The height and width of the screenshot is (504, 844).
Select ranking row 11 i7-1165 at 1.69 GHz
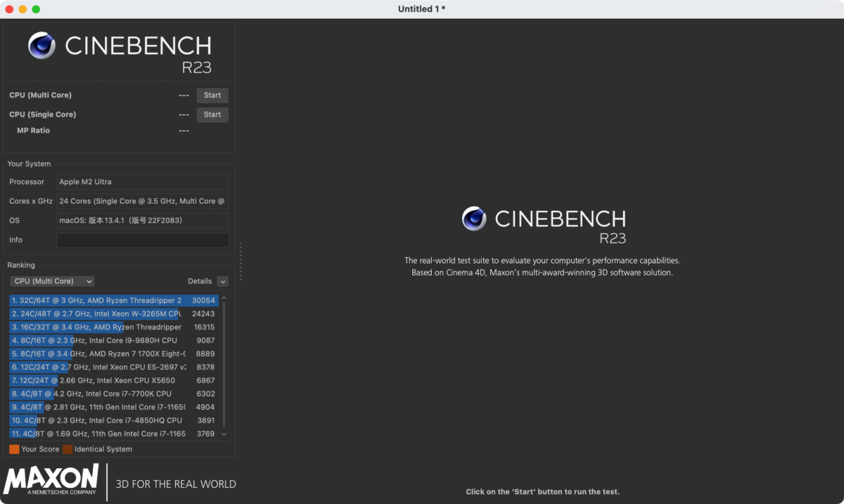tap(113, 434)
